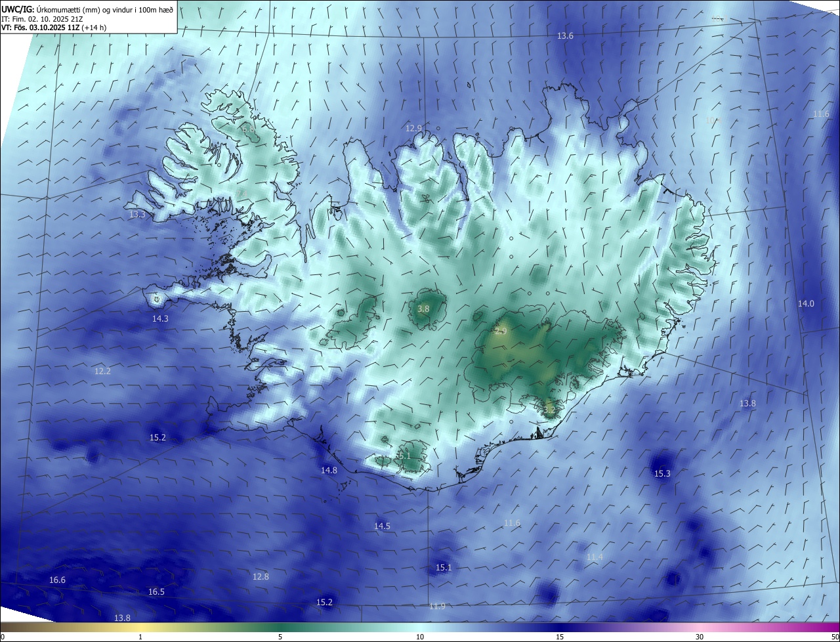Click the 14.0 value label
The height and width of the screenshot is (642, 840).
pos(806,304)
